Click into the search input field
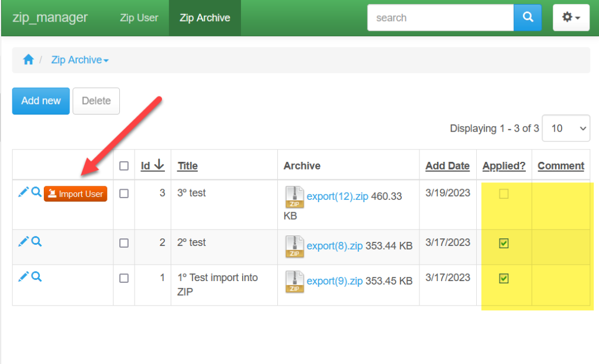 pyautogui.click(x=440, y=18)
